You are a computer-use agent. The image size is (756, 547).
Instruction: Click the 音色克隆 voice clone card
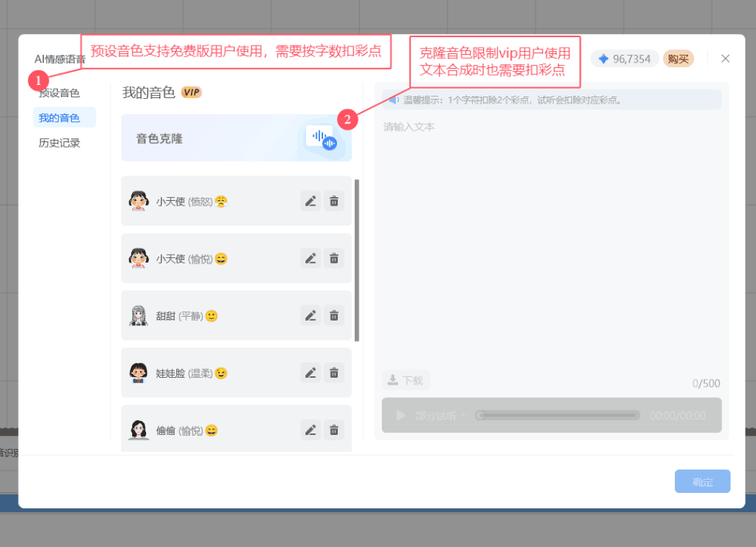(236, 138)
